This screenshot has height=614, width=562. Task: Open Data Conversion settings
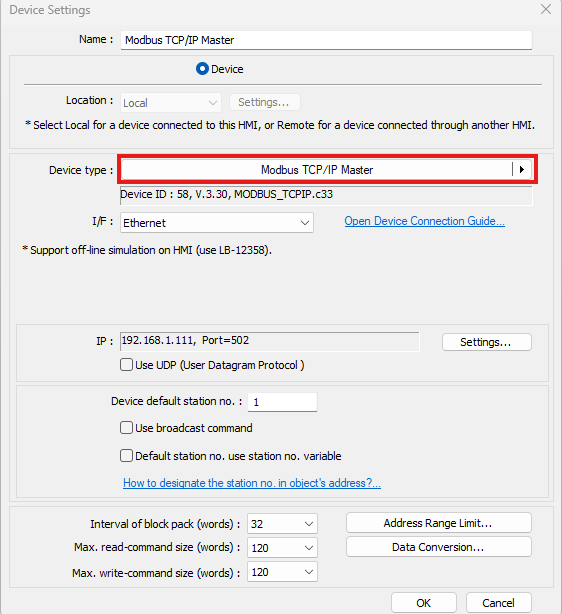(439, 547)
